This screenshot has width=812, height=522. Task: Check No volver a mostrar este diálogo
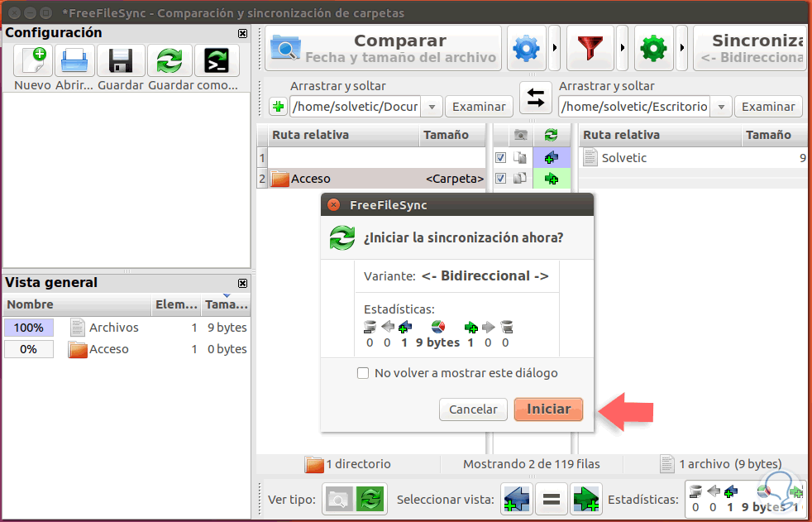(x=363, y=373)
